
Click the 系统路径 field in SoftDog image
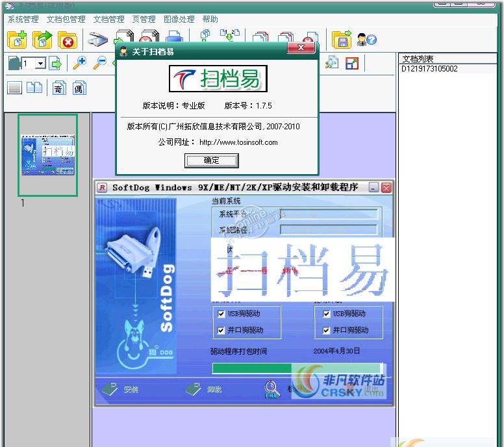pyautogui.click(x=329, y=229)
